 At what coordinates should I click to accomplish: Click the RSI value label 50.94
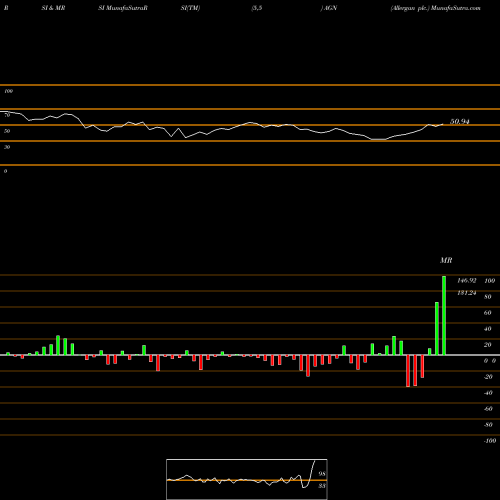click(460, 122)
